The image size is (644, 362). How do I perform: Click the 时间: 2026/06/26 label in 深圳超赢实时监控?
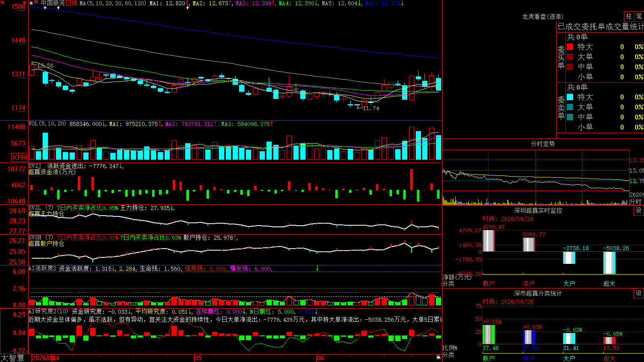[x=508, y=219]
